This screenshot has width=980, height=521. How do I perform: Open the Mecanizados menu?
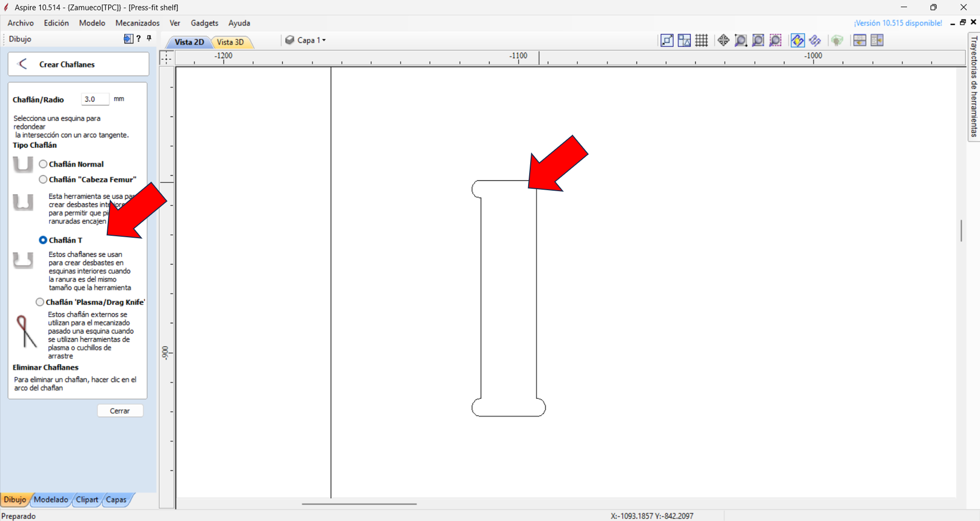138,23
